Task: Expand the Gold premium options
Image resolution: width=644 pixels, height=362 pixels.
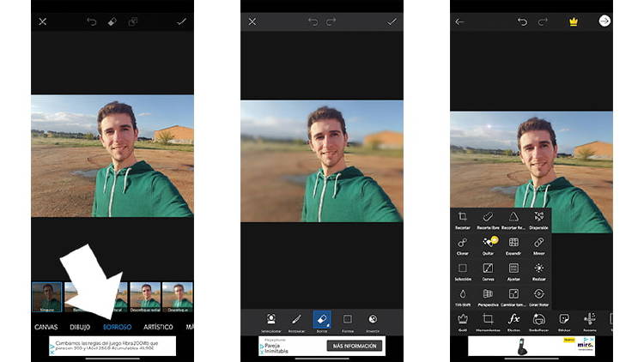Action: 463,320
